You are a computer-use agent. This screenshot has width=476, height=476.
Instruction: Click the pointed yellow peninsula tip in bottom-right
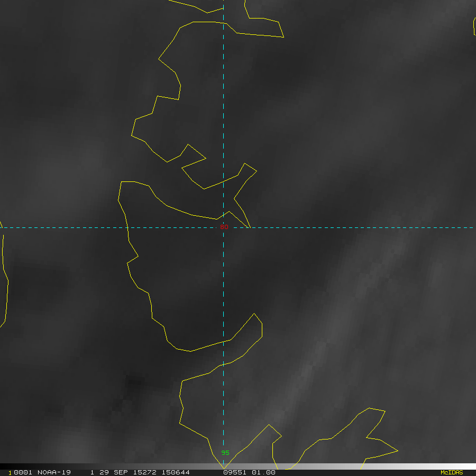(397, 451)
